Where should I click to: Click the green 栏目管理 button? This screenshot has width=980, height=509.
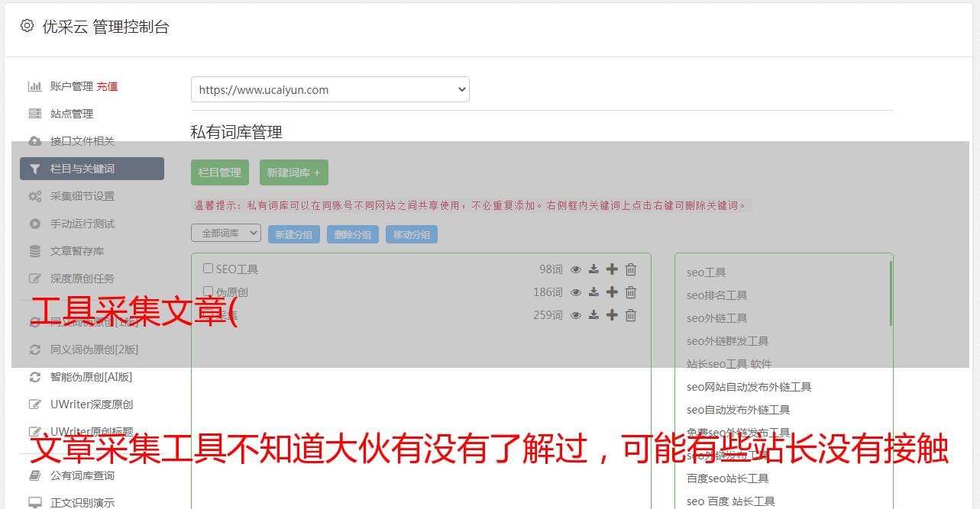[x=220, y=172]
